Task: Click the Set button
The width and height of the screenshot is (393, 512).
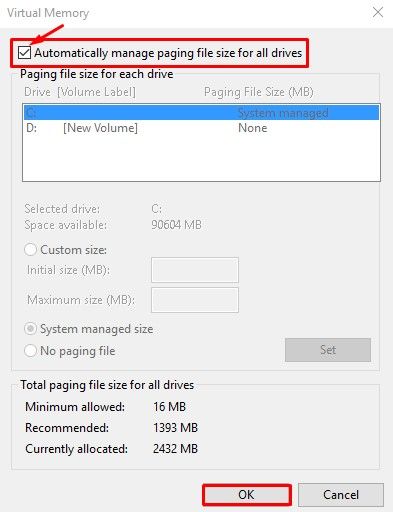Action: click(x=328, y=350)
